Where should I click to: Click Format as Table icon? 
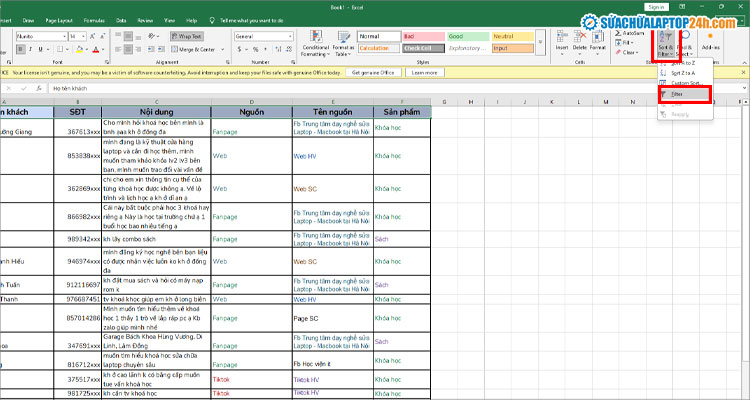pos(342,36)
